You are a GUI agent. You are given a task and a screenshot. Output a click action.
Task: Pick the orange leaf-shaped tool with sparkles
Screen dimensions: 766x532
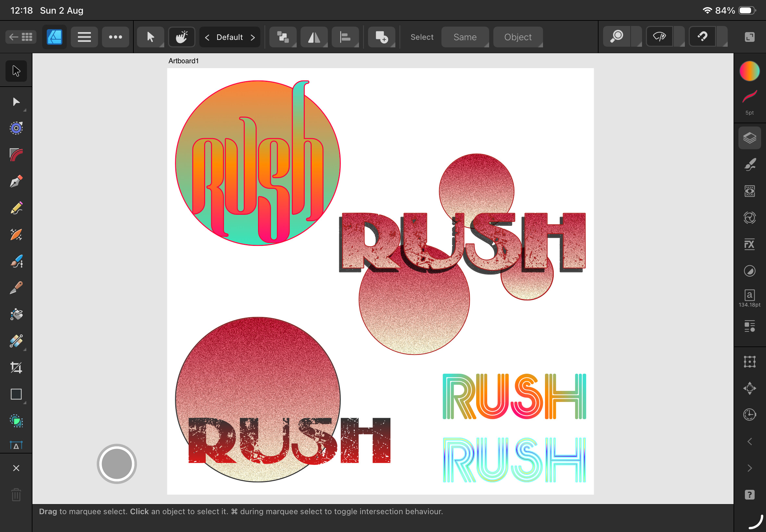(x=16, y=235)
